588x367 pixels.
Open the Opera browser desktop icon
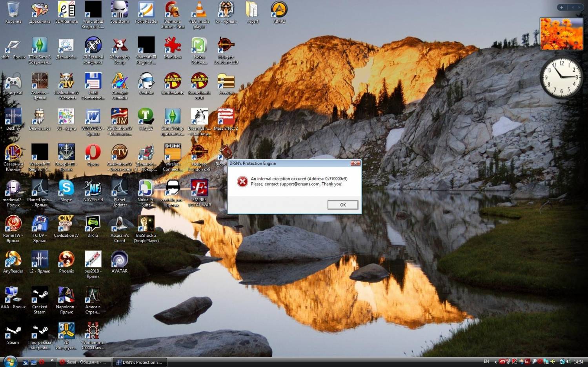93,153
